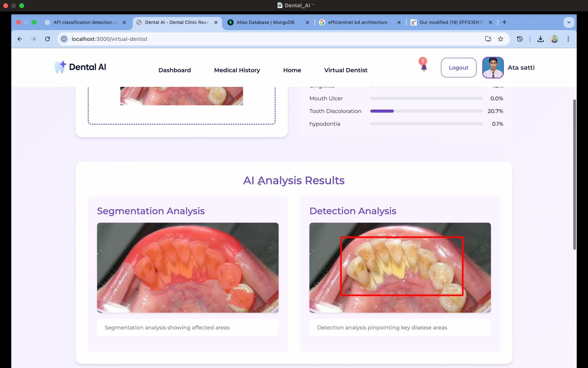Click the Detection Analysis heading
This screenshot has width=588, height=368.
pyautogui.click(x=353, y=211)
